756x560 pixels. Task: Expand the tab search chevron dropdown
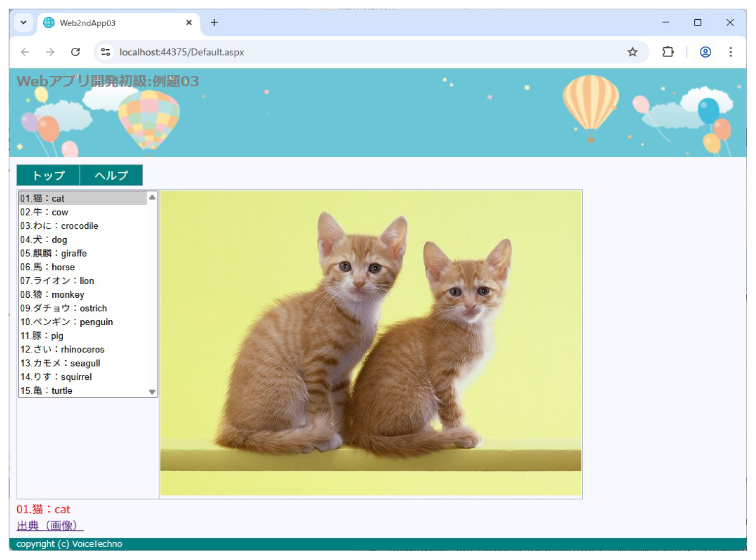23,23
